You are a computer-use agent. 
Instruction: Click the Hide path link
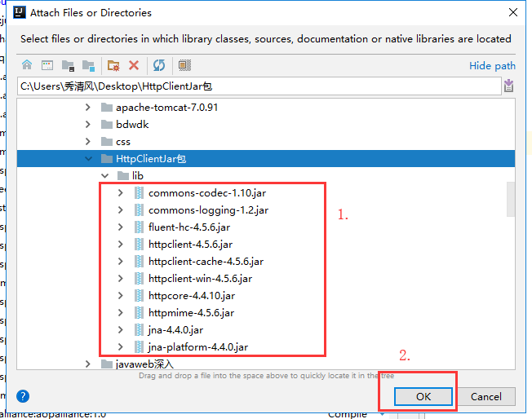tap(492, 65)
